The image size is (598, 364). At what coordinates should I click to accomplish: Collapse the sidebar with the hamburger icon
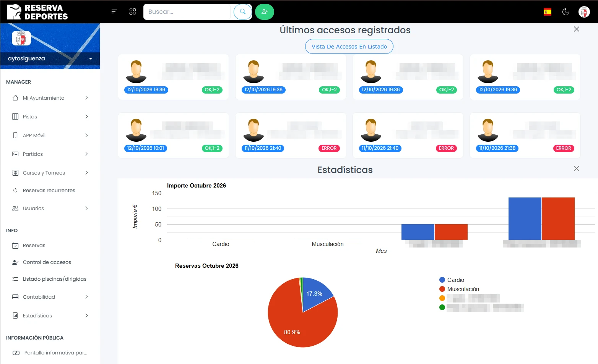click(x=114, y=11)
